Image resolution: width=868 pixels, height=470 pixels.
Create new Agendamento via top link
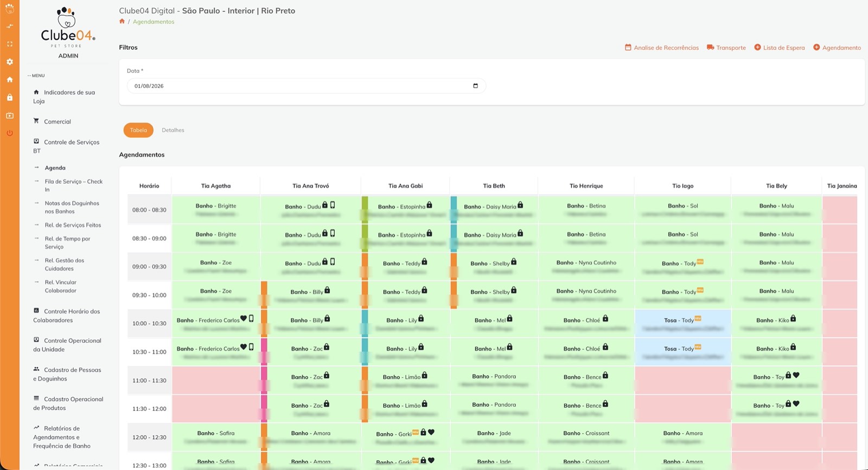click(841, 48)
